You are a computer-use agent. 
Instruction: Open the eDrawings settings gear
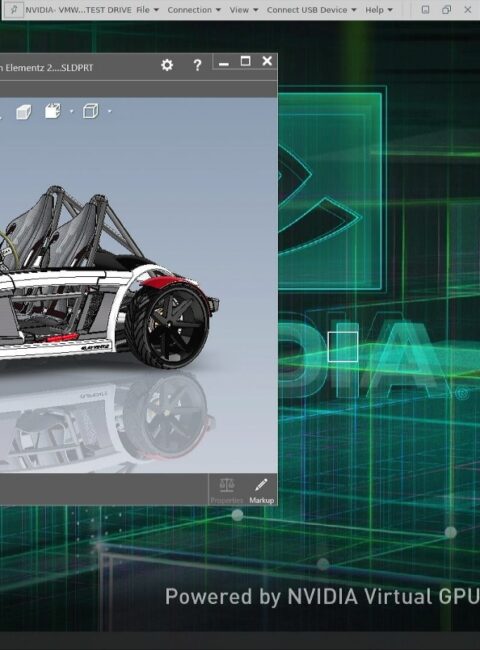pyautogui.click(x=167, y=65)
